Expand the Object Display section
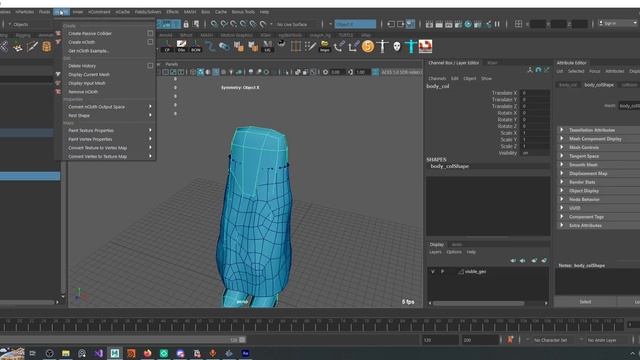The height and width of the screenshot is (360, 640). tap(562, 191)
